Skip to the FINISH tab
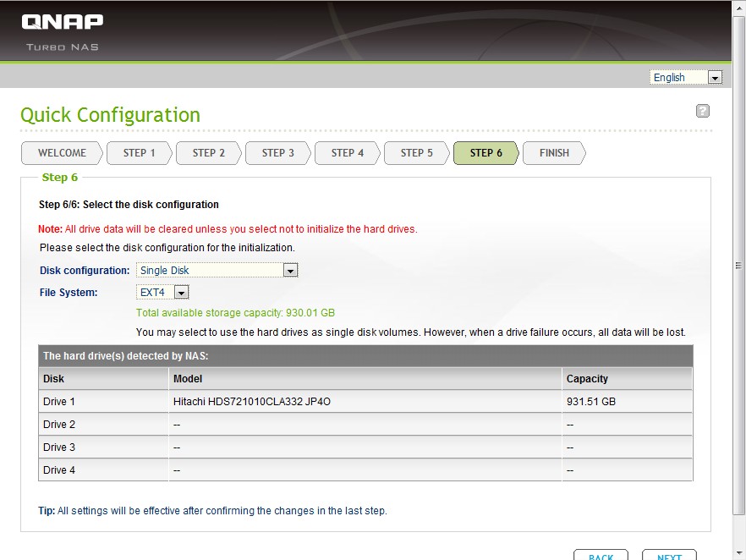Screen dimensions: 746x560 click(554, 153)
